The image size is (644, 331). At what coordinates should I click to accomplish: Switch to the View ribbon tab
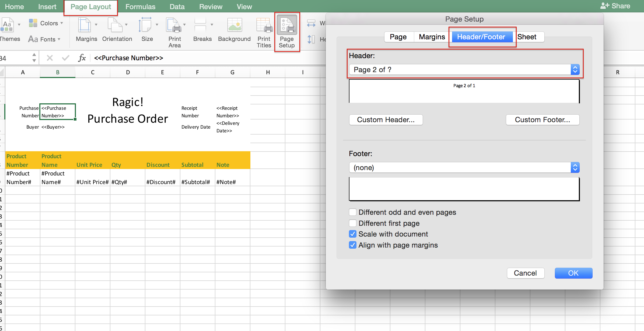click(x=244, y=6)
